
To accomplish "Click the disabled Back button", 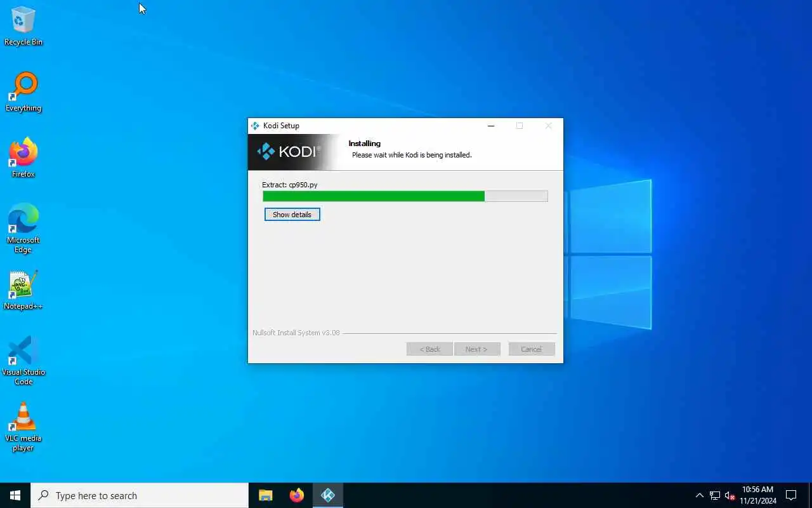I will tap(429, 349).
